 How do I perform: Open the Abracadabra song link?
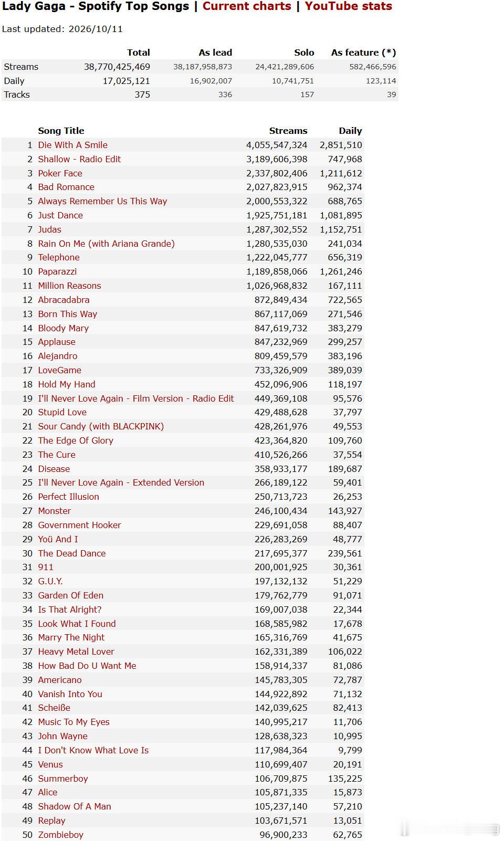tap(64, 300)
